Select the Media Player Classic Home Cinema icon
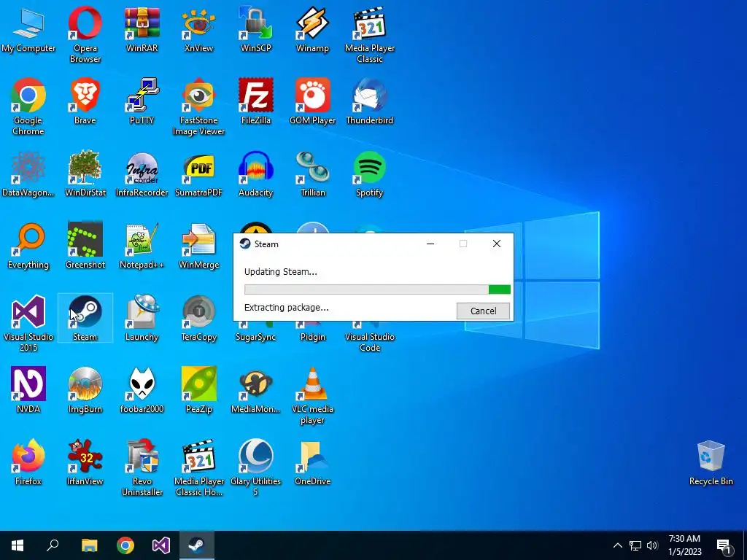This screenshot has width=747, height=560. click(x=198, y=467)
